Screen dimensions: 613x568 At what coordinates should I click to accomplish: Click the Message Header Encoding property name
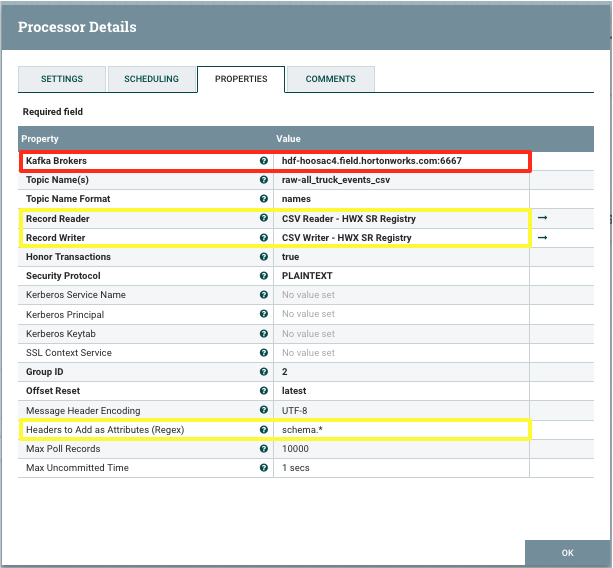83,411
